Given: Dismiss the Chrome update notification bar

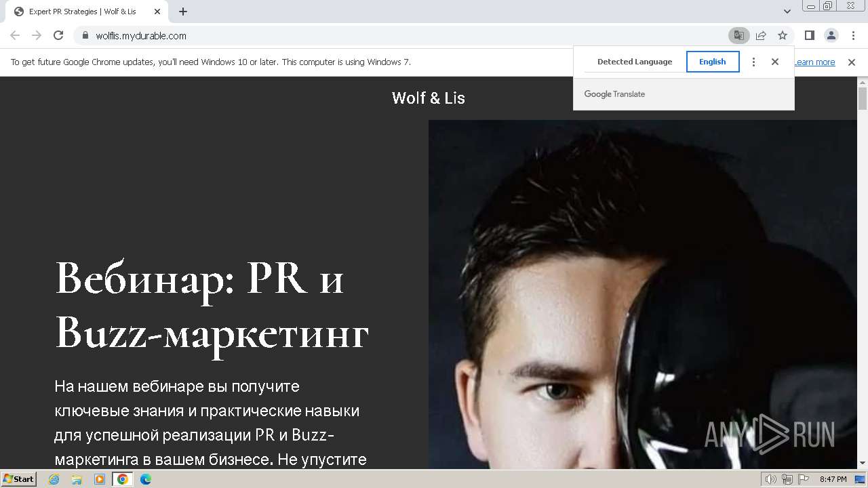Looking at the screenshot, I should click(x=852, y=62).
